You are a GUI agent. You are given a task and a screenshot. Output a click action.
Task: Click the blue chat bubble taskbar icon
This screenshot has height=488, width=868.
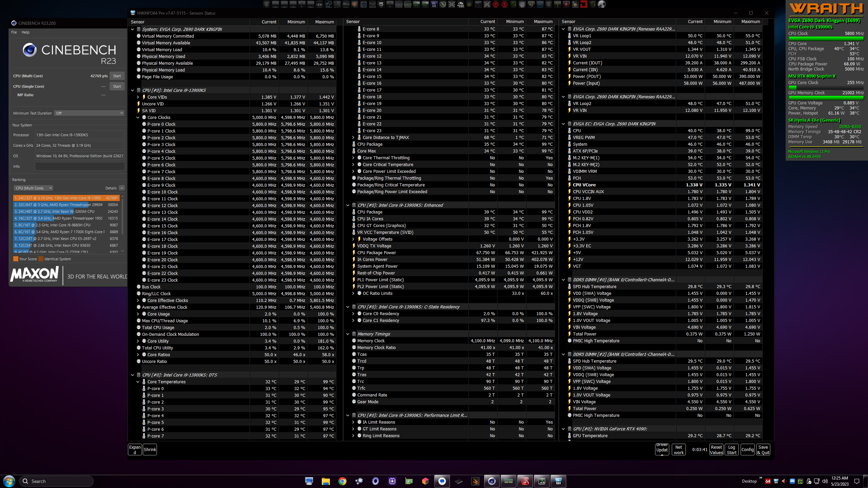pyautogui.click(x=442, y=481)
